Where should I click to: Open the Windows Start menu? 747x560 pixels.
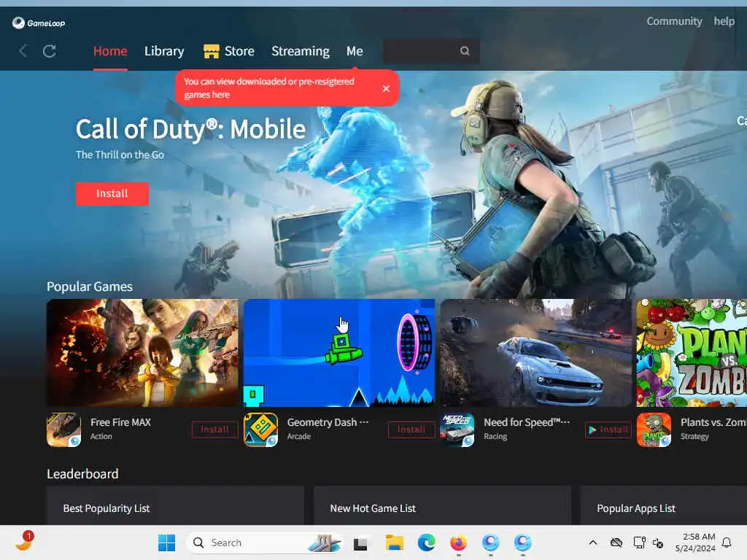click(167, 542)
